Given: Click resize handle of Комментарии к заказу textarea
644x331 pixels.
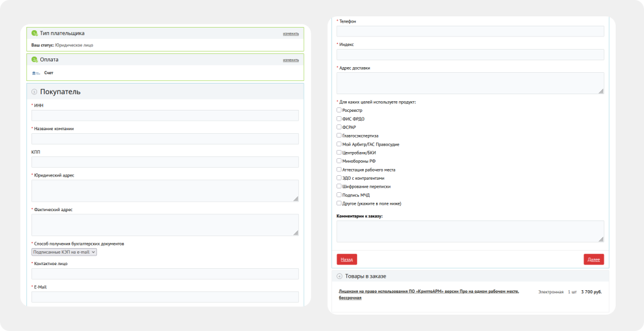Looking at the screenshot, I should [x=601, y=239].
